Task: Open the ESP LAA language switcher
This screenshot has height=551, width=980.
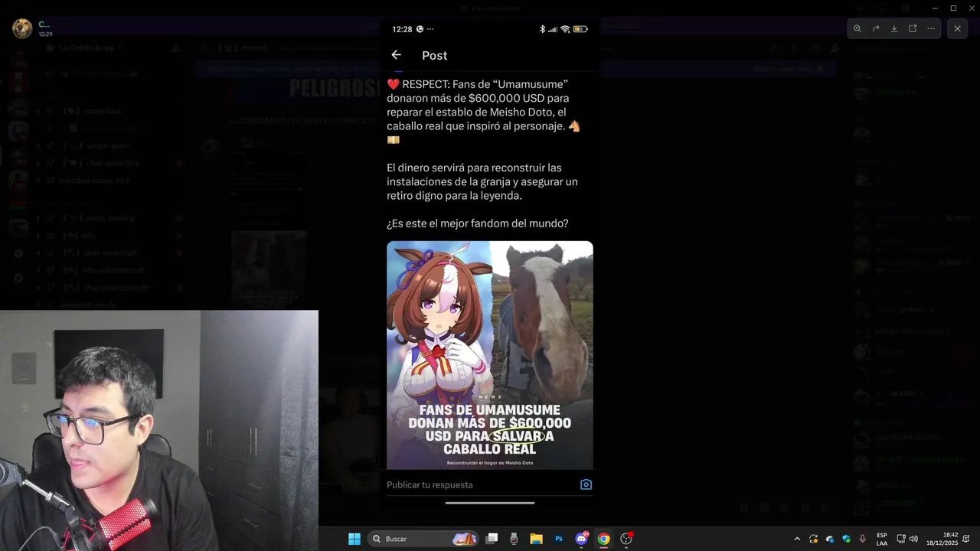Action: click(882, 539)
